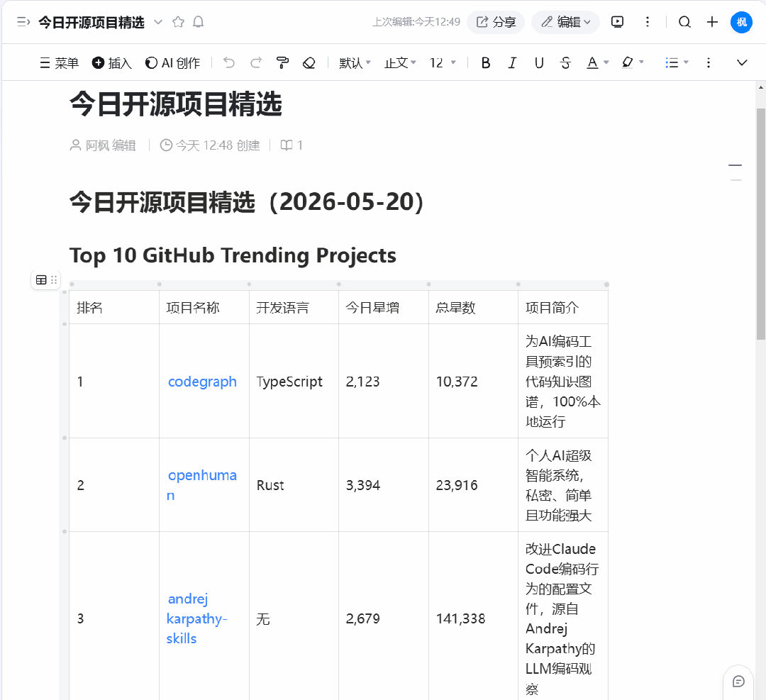Click the Top 10 GitHub Trending heading
This screenshot has height=700, width=766.
tap(233, 255)
